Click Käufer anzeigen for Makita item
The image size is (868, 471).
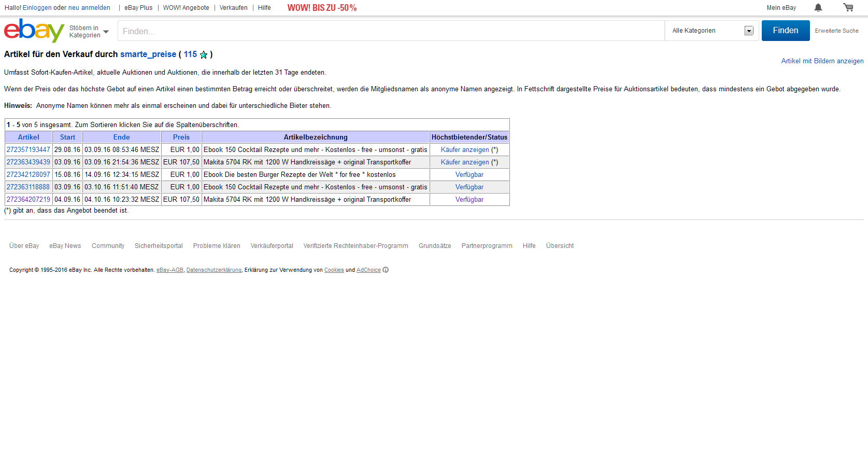tap(465, 162)
